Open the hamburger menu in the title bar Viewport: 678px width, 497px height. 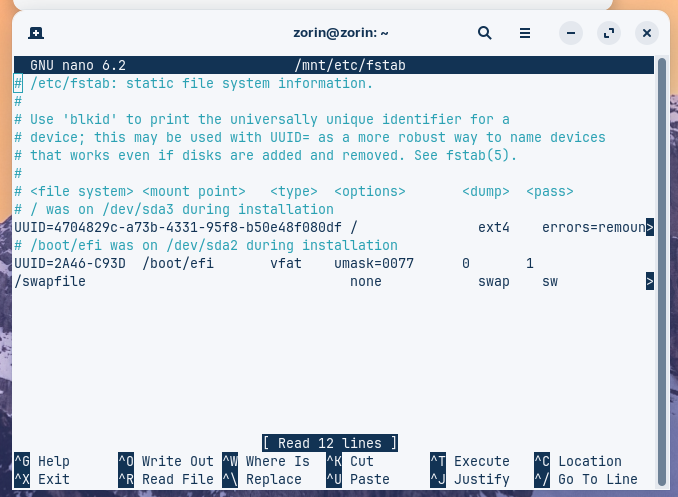click(525, 33)
